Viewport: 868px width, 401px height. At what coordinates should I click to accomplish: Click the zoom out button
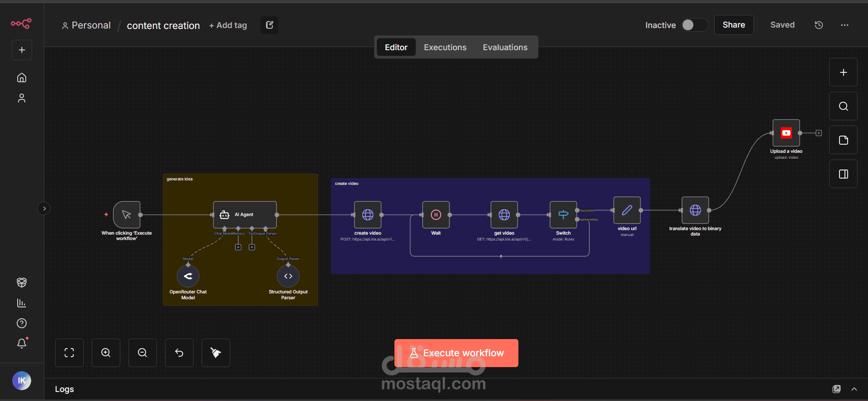142,353
